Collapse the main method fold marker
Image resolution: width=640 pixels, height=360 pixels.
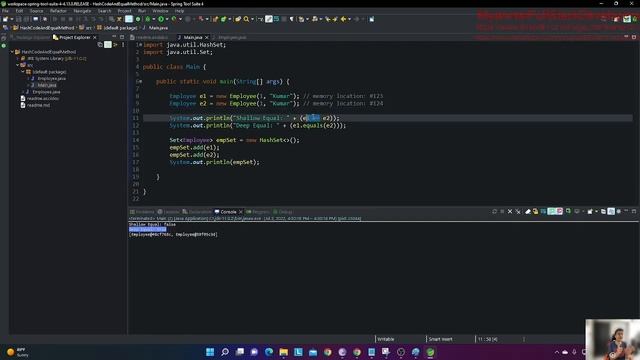[140, 81]
